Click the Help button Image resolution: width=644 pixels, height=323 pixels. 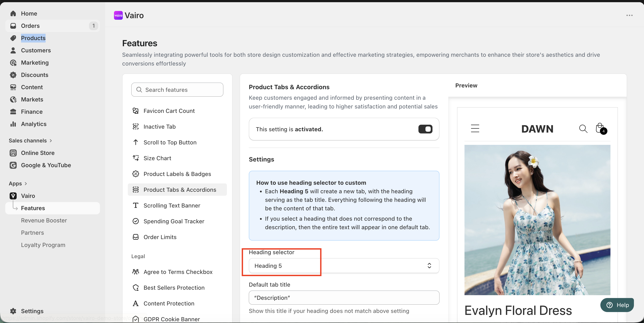(x=617, y=305)
